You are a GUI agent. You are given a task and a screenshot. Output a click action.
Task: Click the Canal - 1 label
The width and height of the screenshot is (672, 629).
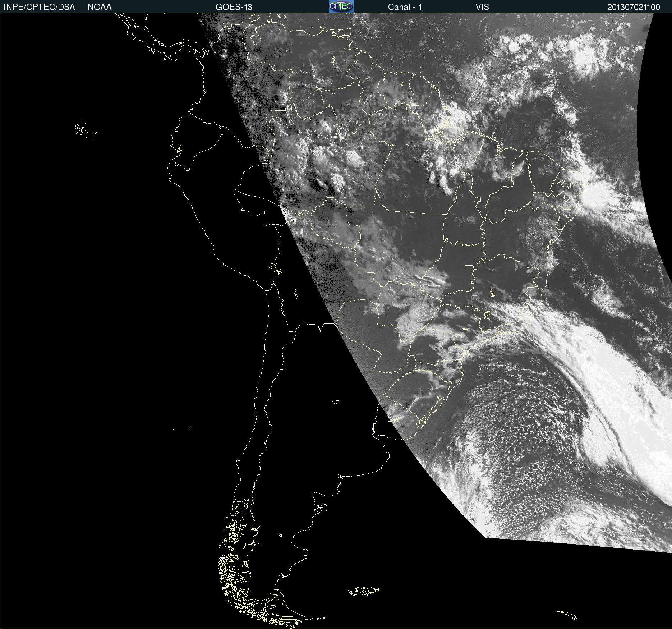(x=405, y=7)
